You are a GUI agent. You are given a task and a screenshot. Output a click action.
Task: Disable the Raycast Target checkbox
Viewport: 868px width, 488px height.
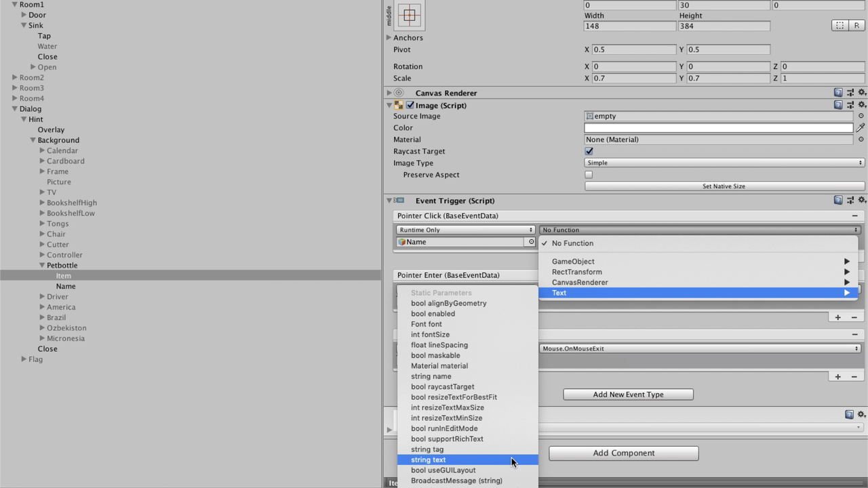point(589,151)
